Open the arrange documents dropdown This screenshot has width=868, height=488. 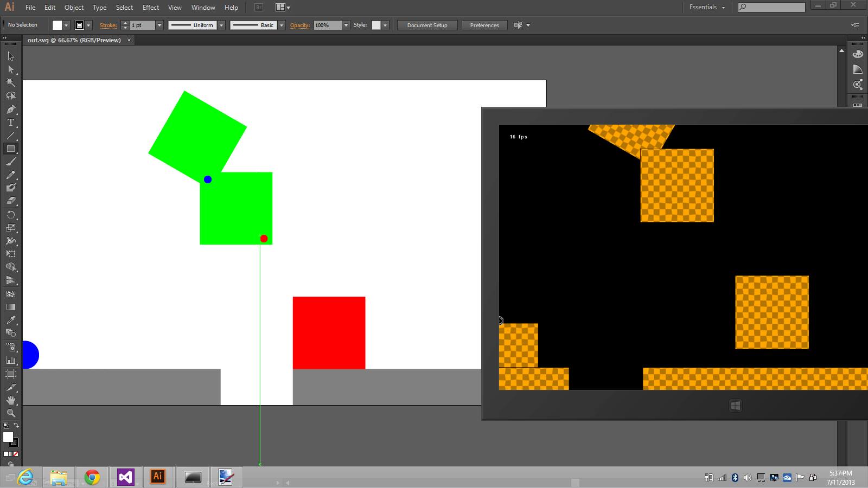click(283, 8)
